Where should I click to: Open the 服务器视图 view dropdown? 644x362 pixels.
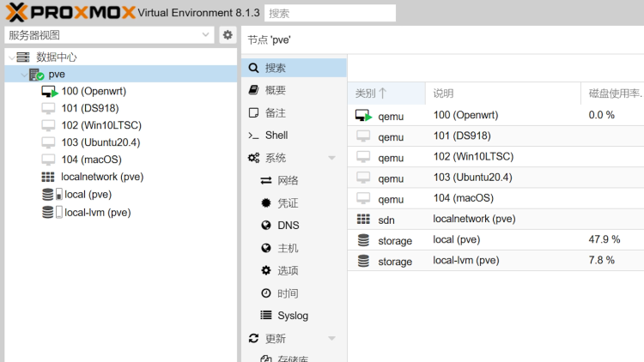coord(109,35)
